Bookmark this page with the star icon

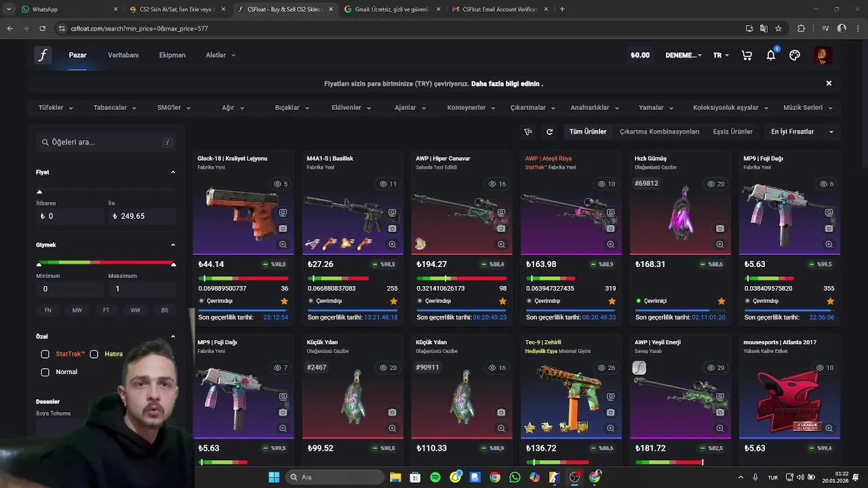pos(778,28)
